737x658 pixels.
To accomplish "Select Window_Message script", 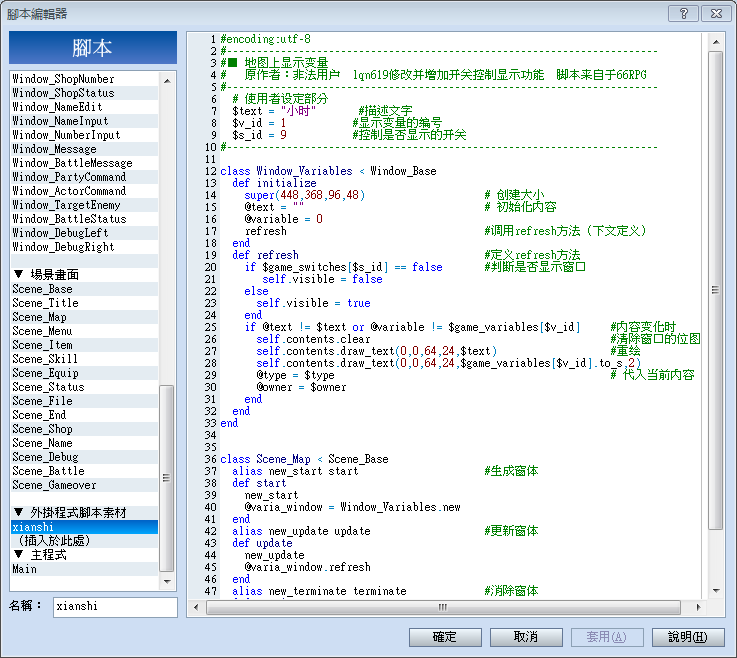I will 85,149.
